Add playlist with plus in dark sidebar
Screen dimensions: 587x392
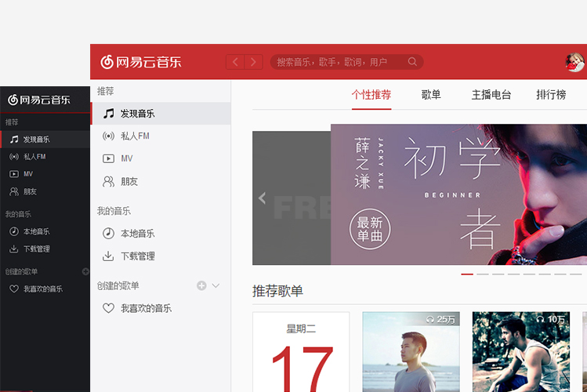(x=85, y=271)
